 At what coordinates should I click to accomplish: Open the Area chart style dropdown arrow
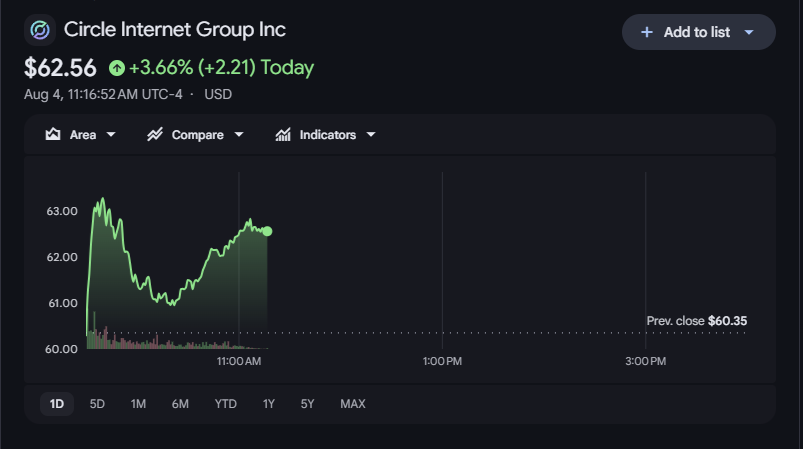[111, 135]
